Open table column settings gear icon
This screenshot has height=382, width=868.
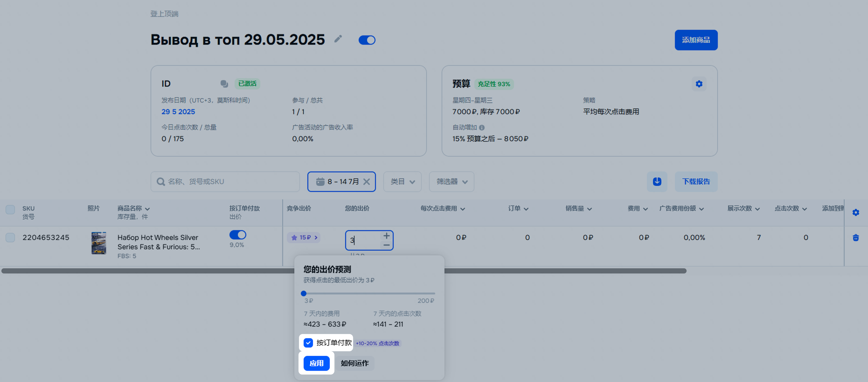click(856, 212)
